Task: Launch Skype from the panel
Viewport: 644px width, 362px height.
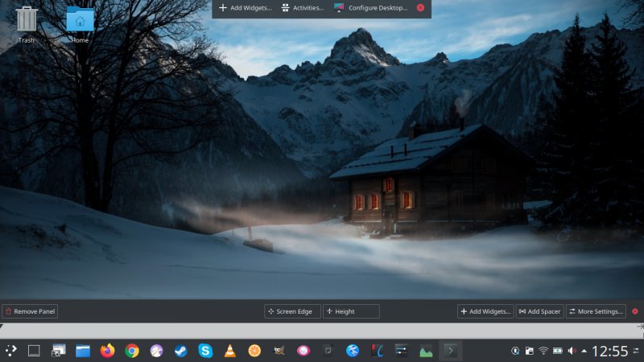Action: point(205,351)
